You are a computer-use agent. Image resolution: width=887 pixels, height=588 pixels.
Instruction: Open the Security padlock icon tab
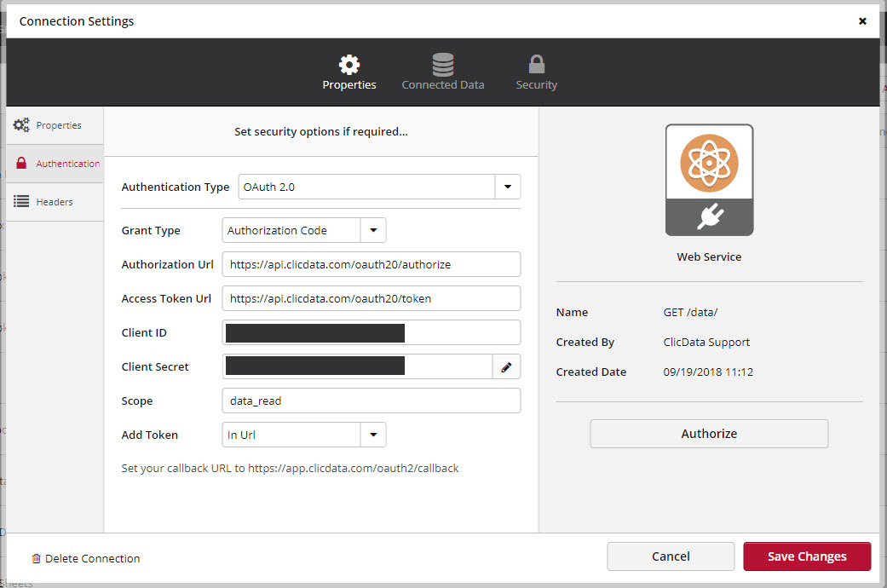pyautogui.click(x=536, y=65)
